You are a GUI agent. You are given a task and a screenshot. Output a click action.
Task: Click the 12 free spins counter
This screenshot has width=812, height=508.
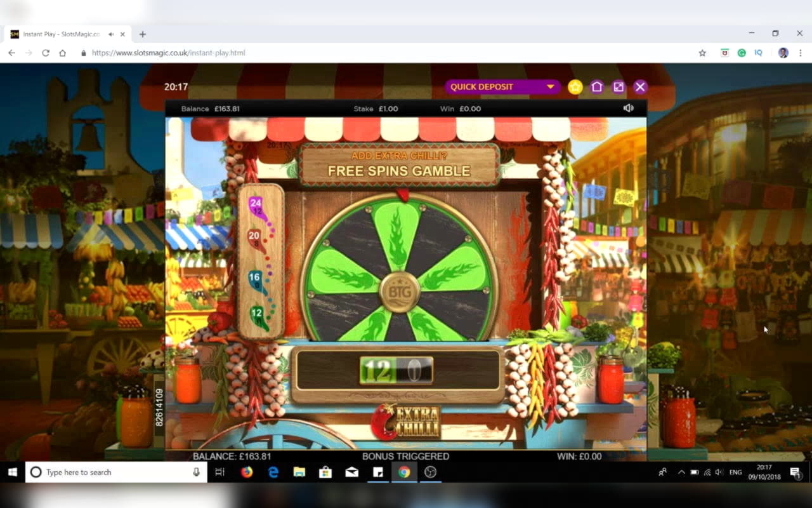pos(378,370)
